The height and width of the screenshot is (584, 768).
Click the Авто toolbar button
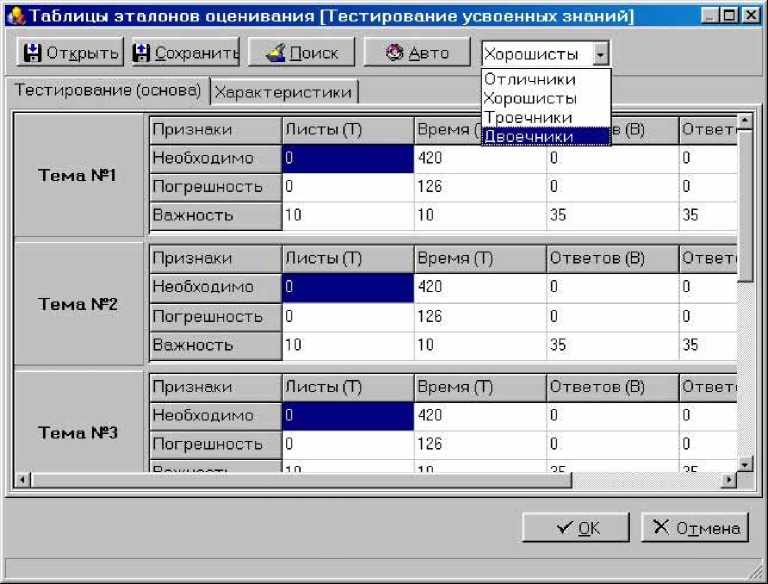point(417,52)
